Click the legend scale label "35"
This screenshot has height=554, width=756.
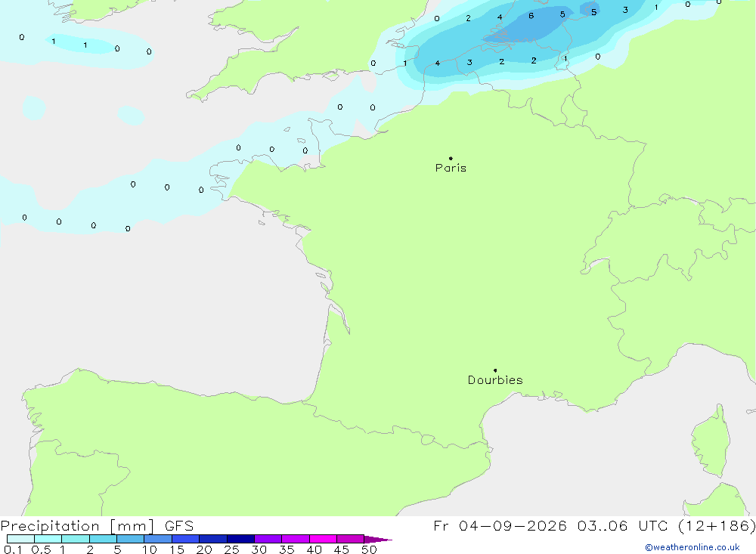tap(287, 549)
